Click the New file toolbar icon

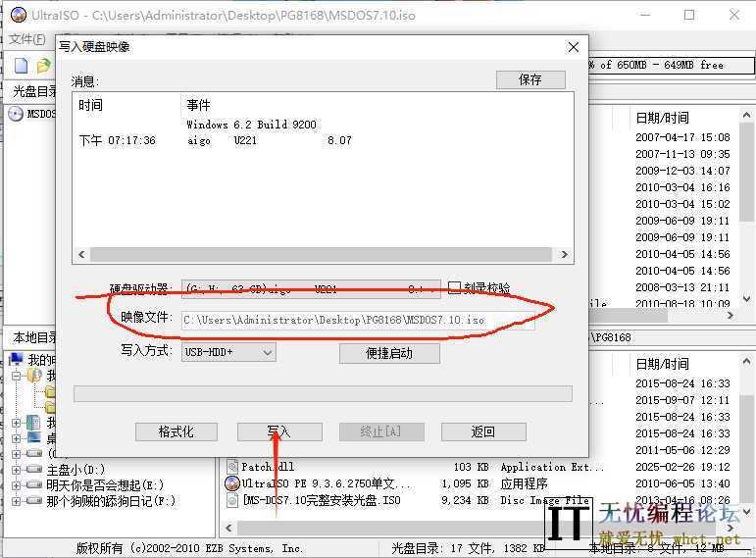pyautogui.click(x=21, y=66)
